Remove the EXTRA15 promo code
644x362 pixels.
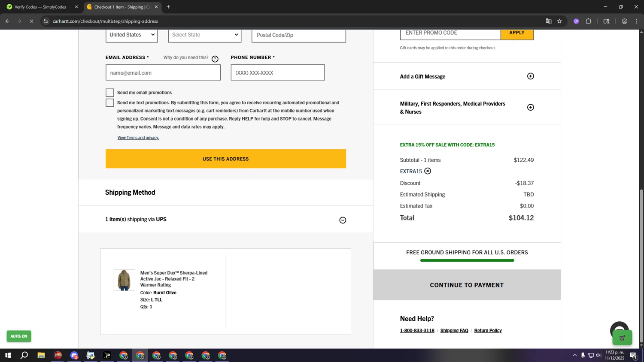click(x=428, y=171)
